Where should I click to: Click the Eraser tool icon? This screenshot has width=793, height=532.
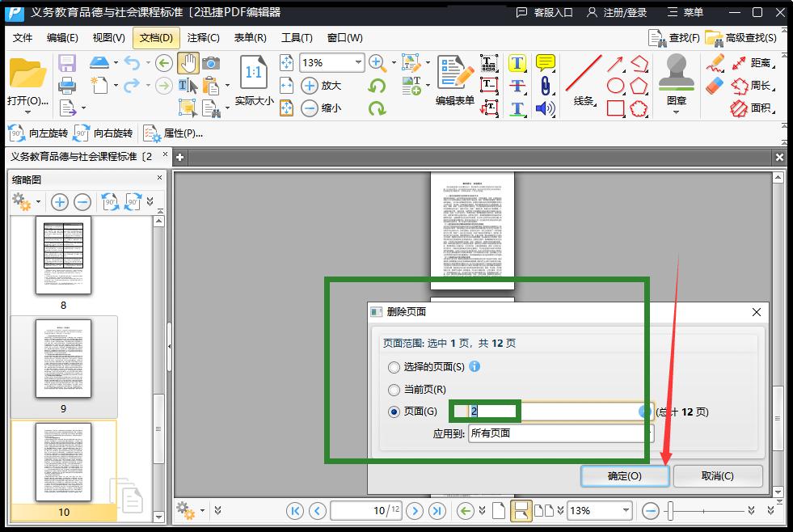(x=715, y=86)
